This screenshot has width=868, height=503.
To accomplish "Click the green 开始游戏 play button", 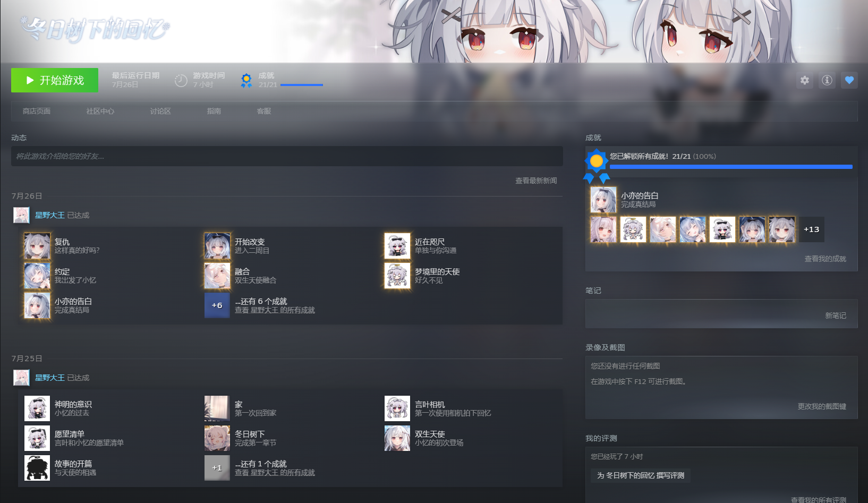I will click(55, 80).
